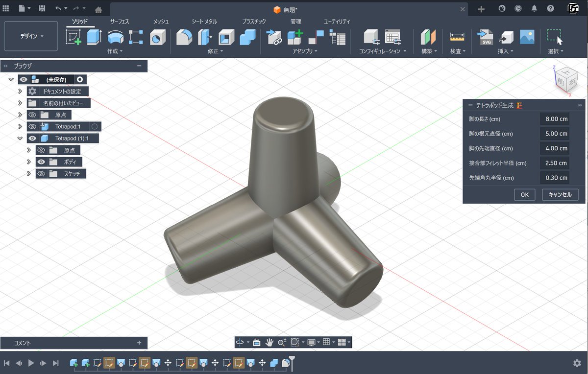Viewport: 588px width, 374px height.
Task: Switch to the プラスチック tab
Action: click(254, 22)
